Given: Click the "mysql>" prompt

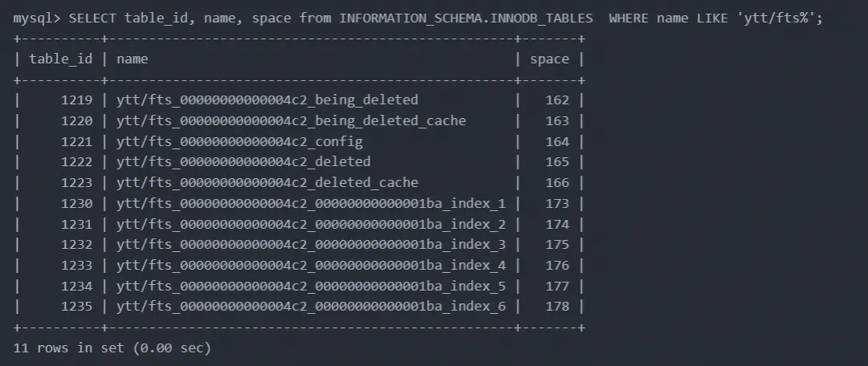Looking at the screenshot, I should pos(37,18).
